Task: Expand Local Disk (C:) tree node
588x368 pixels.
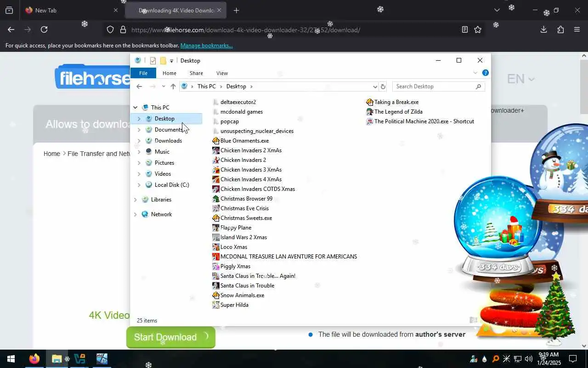Action: pos(139,185)
